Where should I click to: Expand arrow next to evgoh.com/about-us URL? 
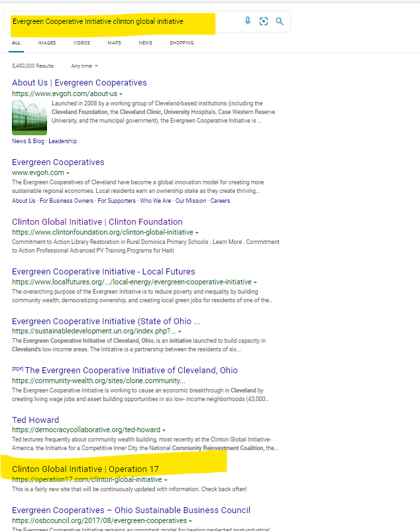[x=121, y=94]
